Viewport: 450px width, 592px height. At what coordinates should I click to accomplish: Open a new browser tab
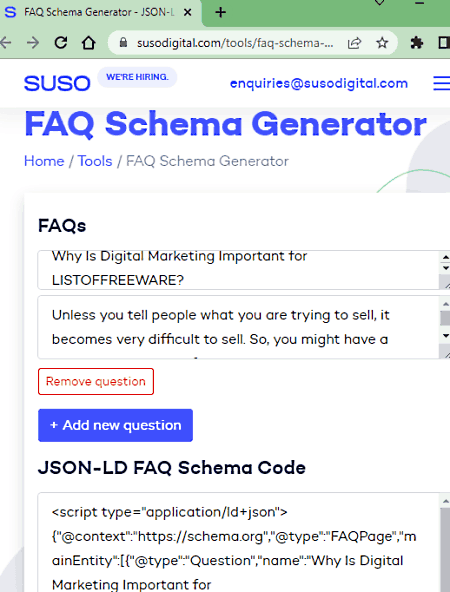pos(220,12)
